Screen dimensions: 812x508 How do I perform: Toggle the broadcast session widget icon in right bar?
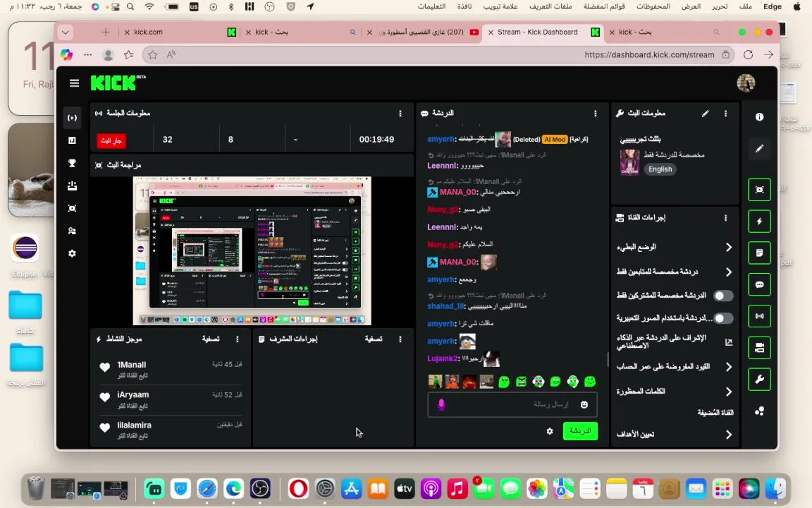pyautogui.click(x=759, y=316)
